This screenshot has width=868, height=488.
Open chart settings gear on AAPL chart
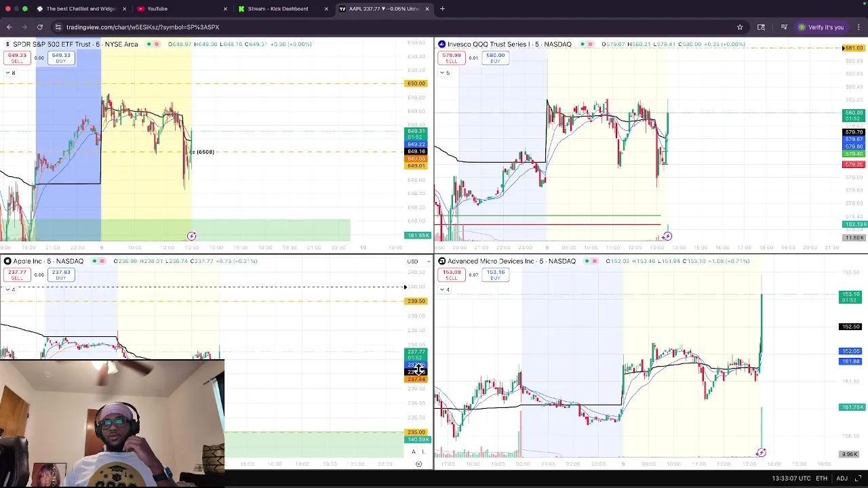click(x=418, y=464)
